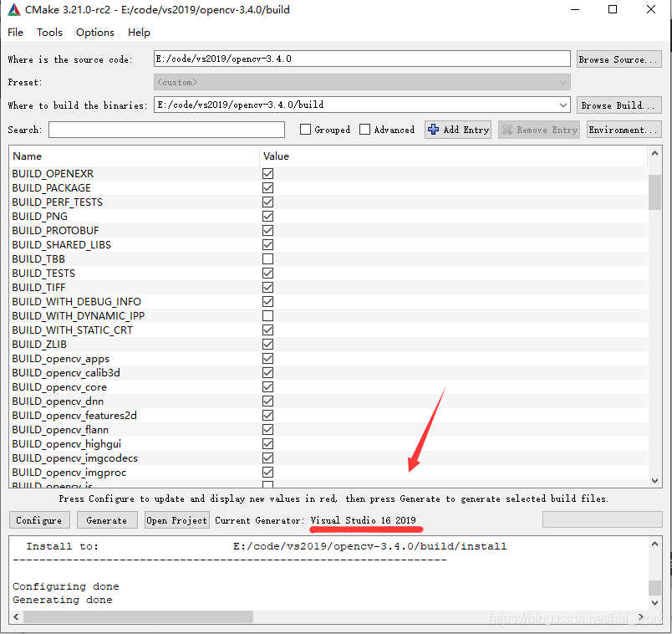Viewport: 672px width, 634px height.
Task: Click the progress bar beside generator label
Action: 602,519
